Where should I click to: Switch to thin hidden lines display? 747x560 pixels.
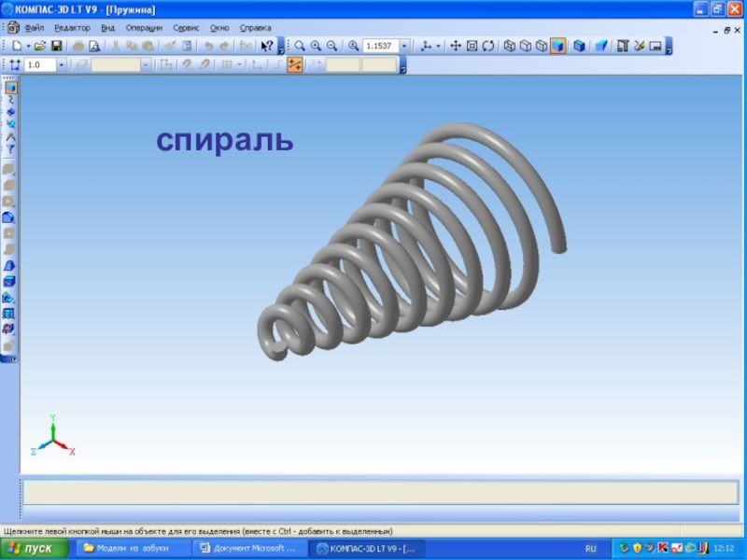click(x=542, y=46)
